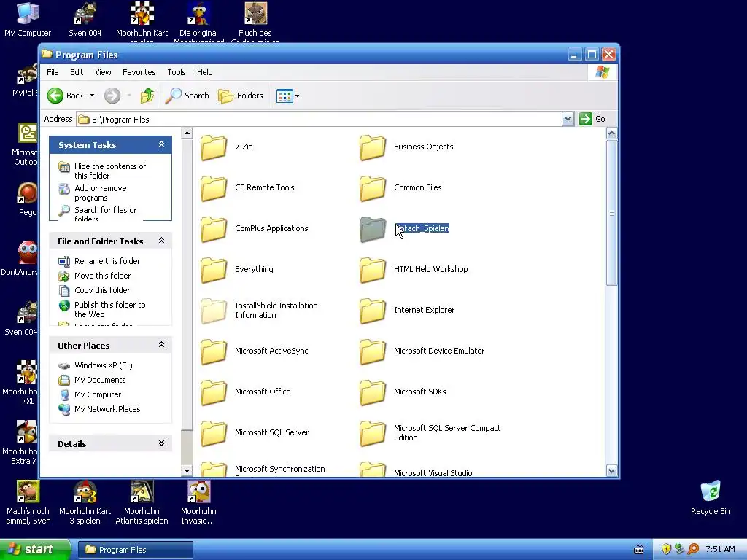
Task: Collapse the Other Places panel
Action: pos(161,345)
